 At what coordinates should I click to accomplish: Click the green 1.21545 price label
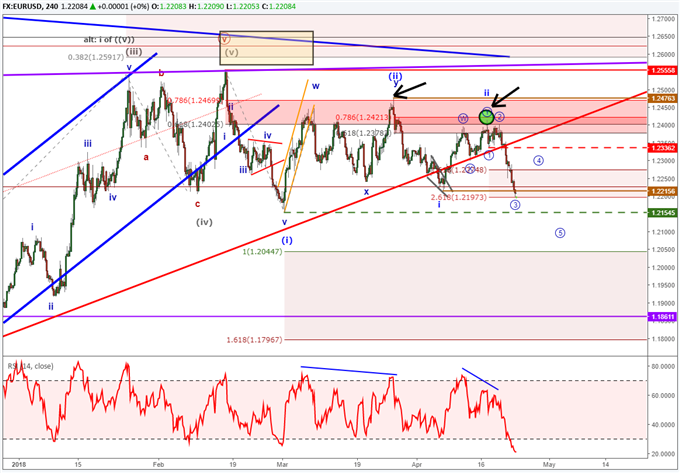[x=662, y=212]
